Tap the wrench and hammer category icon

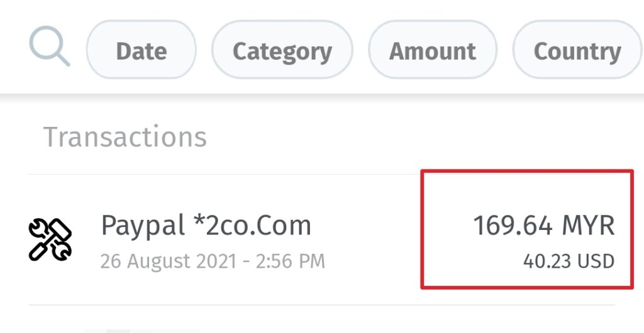pos(50,239)
